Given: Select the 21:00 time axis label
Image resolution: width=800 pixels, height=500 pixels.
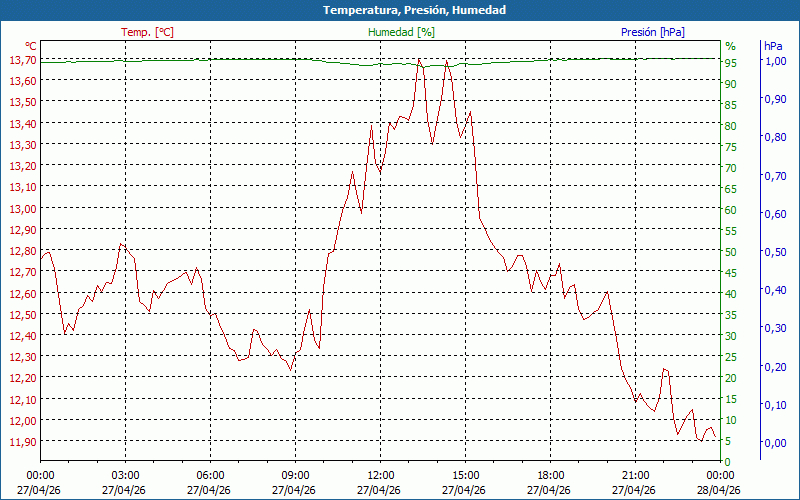Looking at the screenshot, I should coord(636,475).
